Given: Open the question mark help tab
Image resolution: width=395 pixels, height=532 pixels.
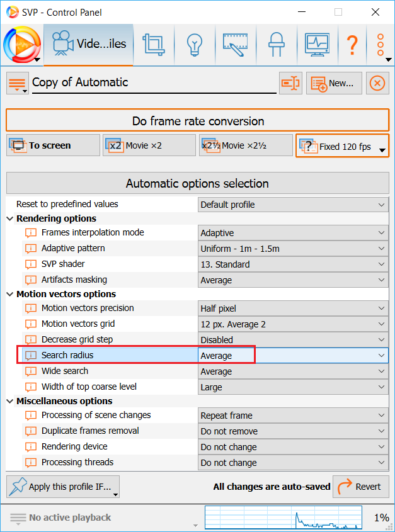Looking at the screenshot, I should pos(352,44).
